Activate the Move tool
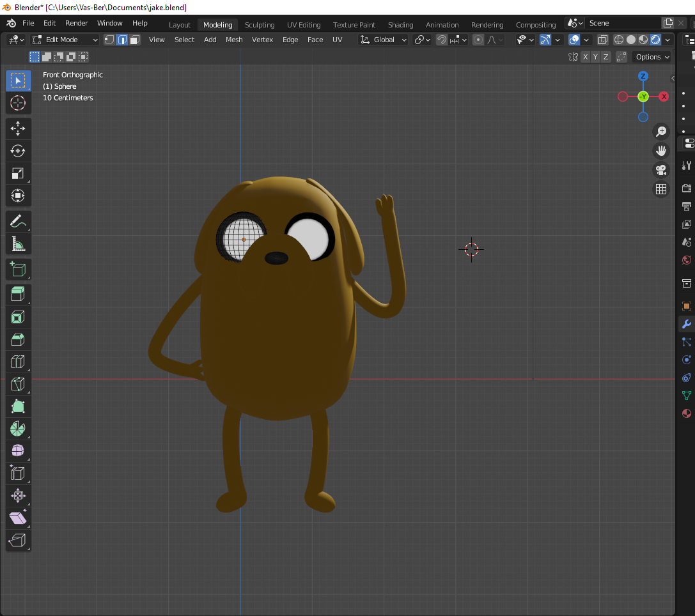 click(18, 128)
